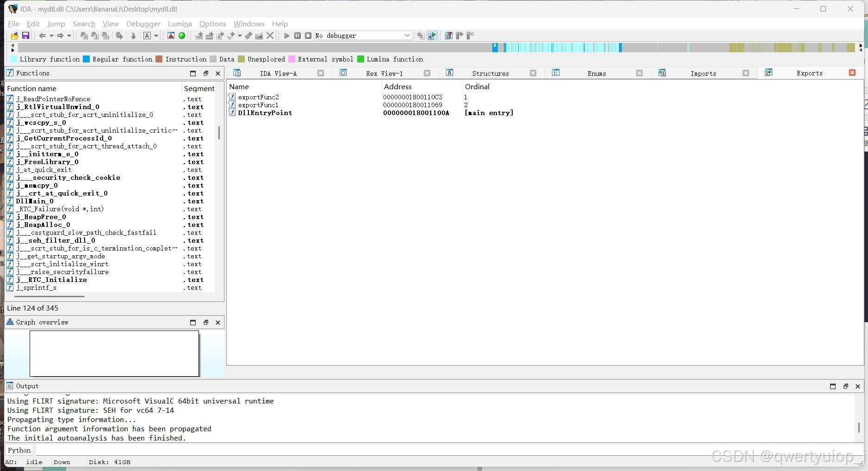The height and width of the screenshot is (471, 868).
Task: Open the File menu
Action: [x=14, y=24]
